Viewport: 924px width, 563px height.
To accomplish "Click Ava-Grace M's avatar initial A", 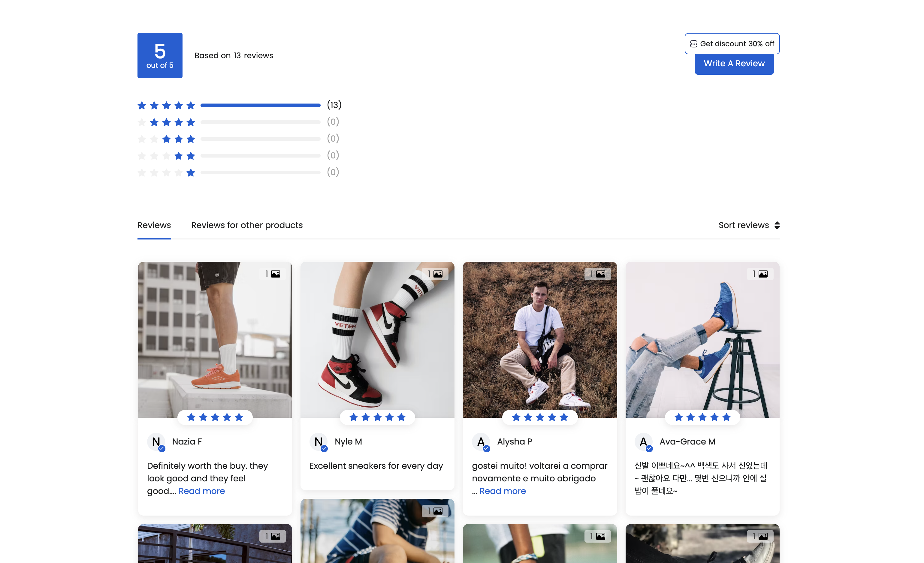I will pos(644,442).
